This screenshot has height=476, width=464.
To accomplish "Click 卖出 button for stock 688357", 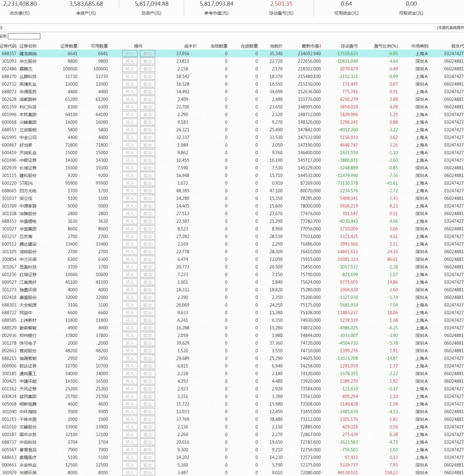I will pos(148,53).
